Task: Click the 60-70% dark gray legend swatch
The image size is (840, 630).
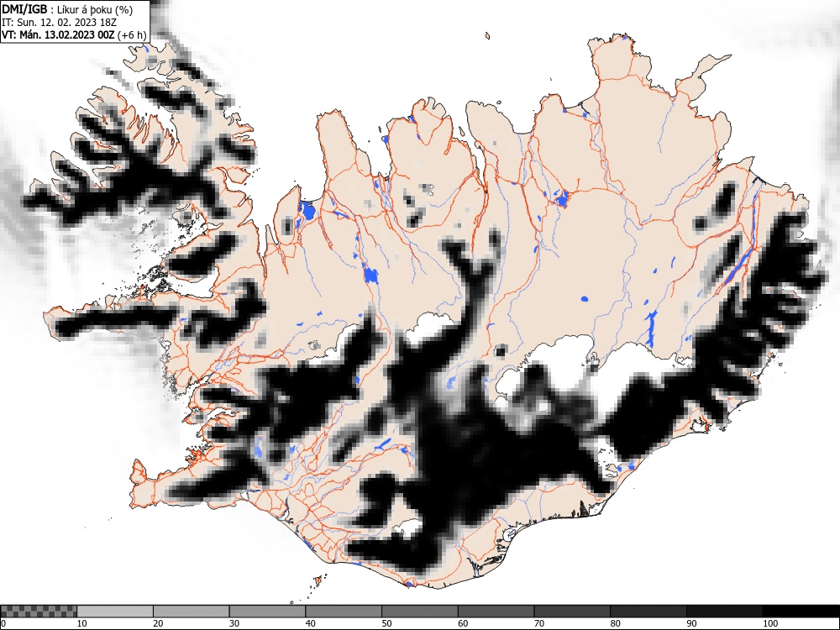Action: pyautogui.click(x=496, y=612)
